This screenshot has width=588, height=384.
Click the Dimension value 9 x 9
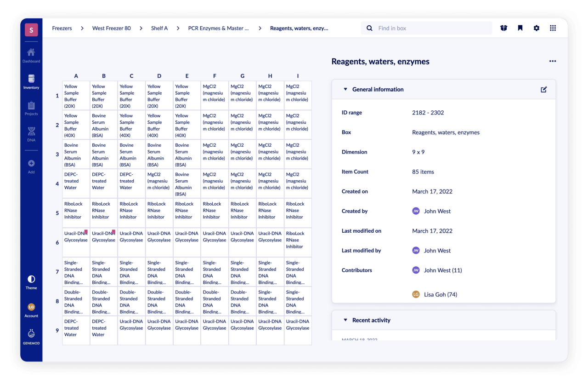tap(418, 152)
